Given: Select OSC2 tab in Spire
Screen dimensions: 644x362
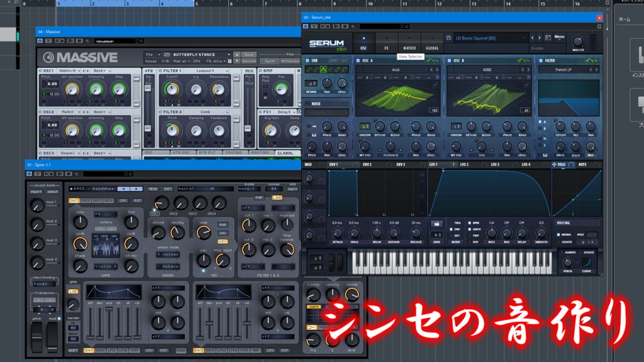Looking at the screenshot, I should click(86, 200).
